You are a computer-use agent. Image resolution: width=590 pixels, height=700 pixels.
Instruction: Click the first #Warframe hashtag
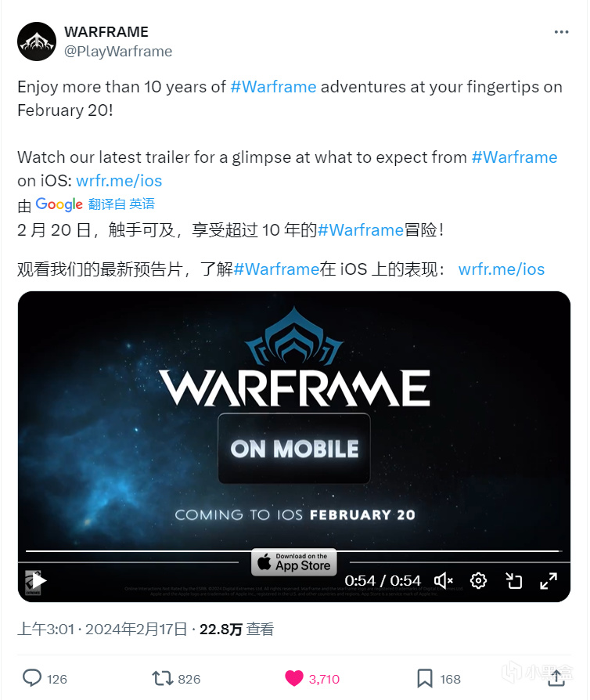pyautogui.click(x=273, y=87)
